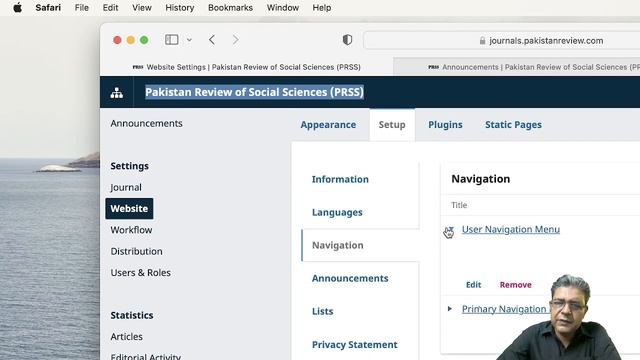Open the privacy report shield icon

pyautogui.click(x=347, y=40)
